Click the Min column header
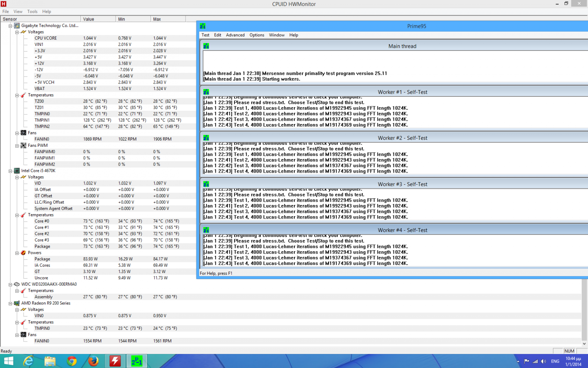The height and width of the screenshot is (368, 588). coord(133,19)
